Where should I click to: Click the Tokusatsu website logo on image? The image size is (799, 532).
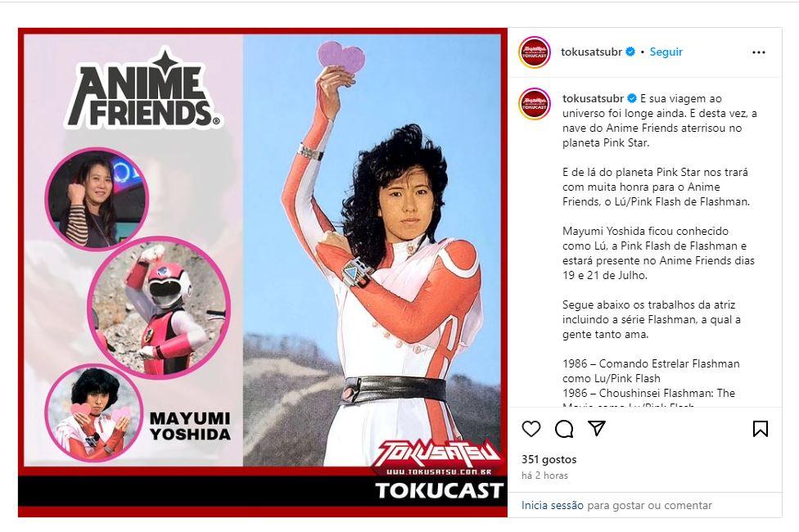coord(437,457)
